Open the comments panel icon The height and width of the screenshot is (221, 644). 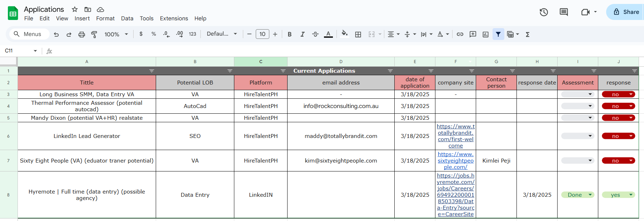564,12
